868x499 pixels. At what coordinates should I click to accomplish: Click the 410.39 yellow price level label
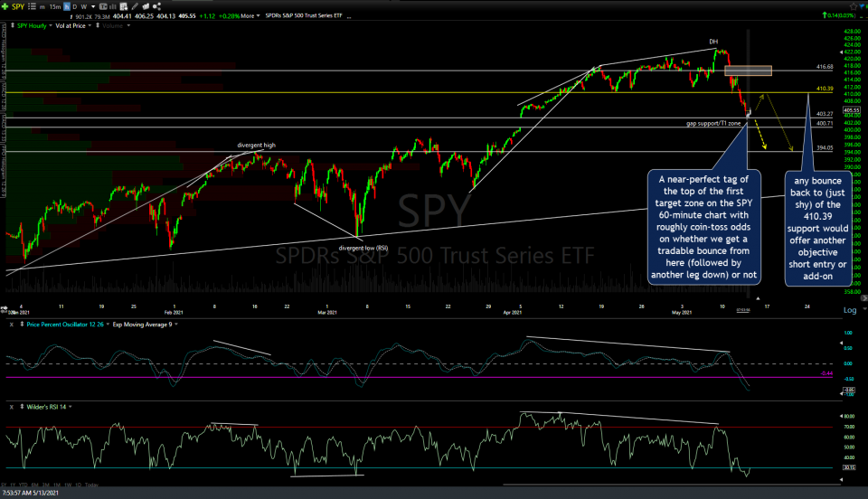[x=825, y=89]
